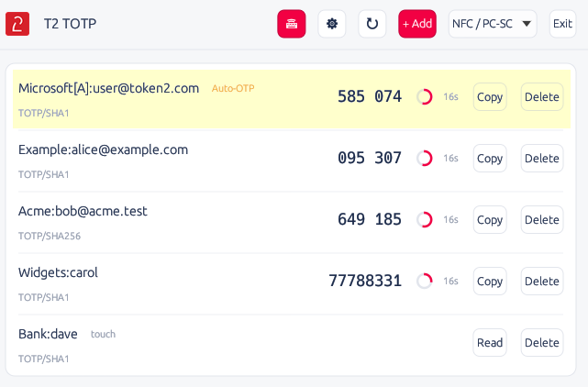The image size is (588, 387).
Task: Click the timer ring beside code 649 185
Action: click(425, 219)
